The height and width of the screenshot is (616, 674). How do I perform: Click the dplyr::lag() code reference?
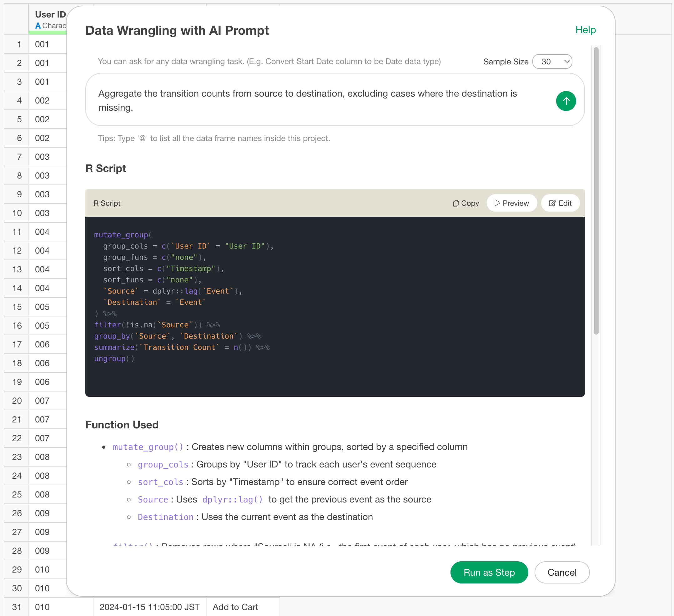coord(232,500)
